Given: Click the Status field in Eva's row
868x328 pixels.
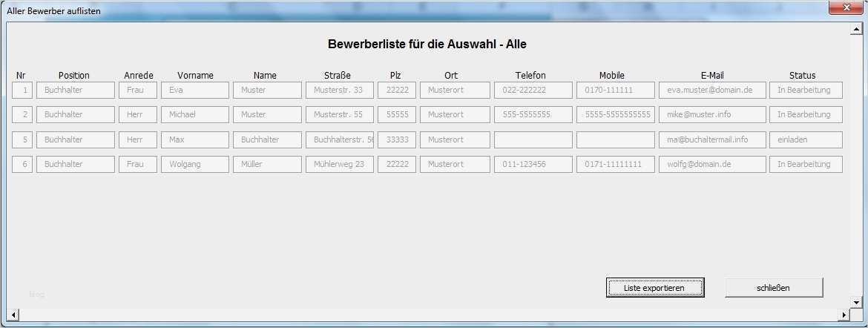Looking at the screenshot, I should point(806,90).
